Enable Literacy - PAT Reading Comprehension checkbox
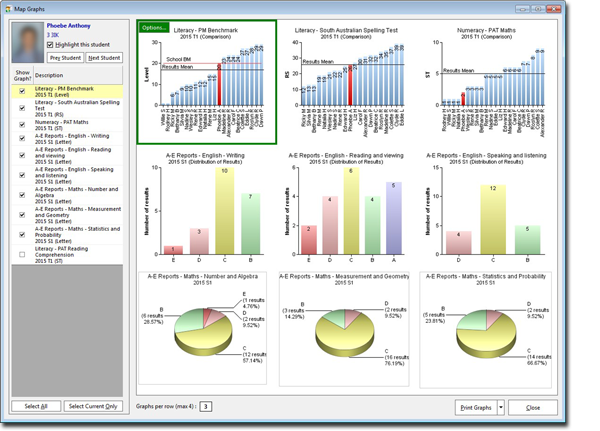600x431 pixels. pos(22,255)
